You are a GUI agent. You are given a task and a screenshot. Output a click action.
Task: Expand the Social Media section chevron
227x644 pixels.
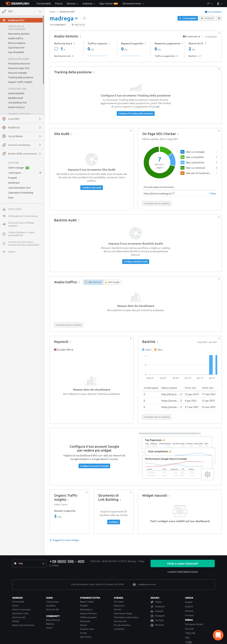click(40, 136)
